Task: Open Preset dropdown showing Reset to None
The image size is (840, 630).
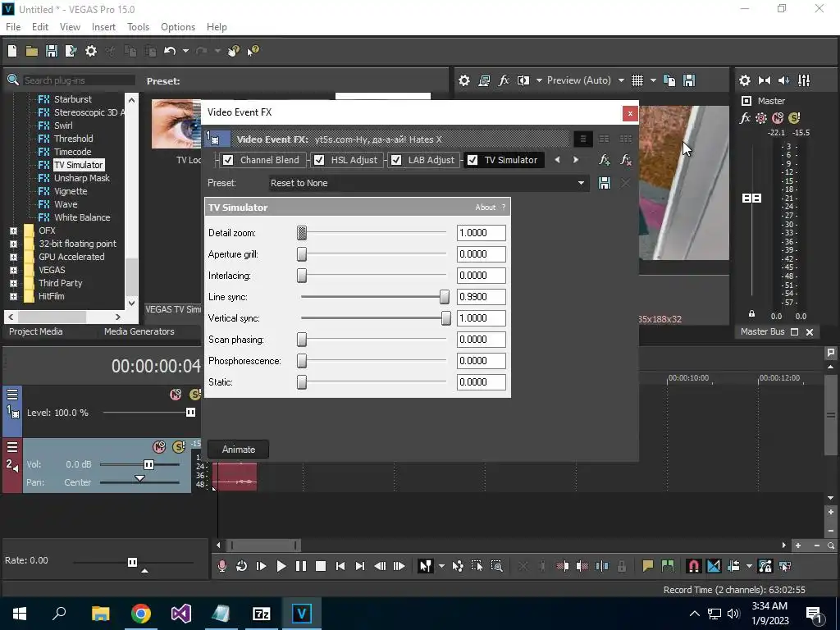Action: coord(428,183)
